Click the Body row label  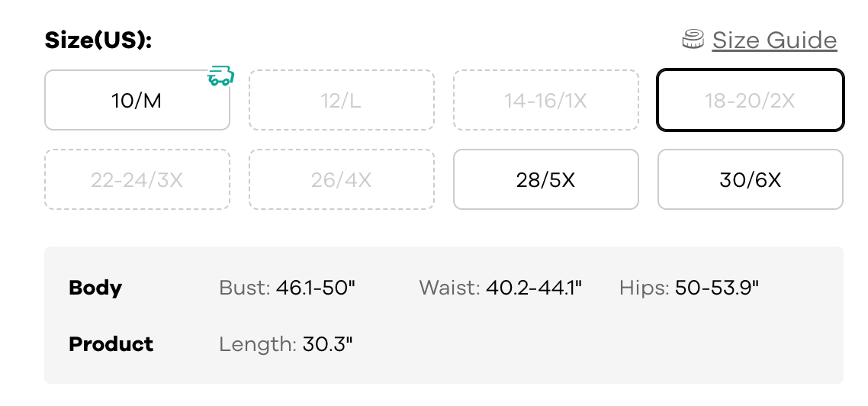pos(95,288)
